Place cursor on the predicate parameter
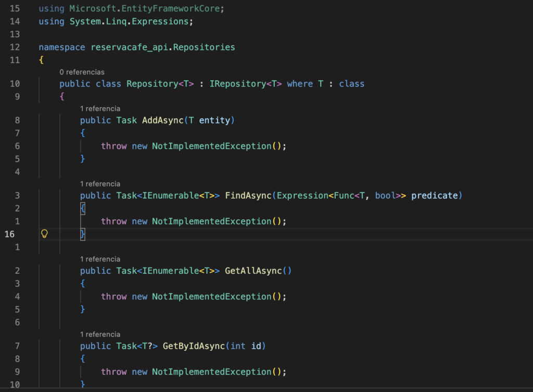 pyautogui.click(x=434, y=196)
